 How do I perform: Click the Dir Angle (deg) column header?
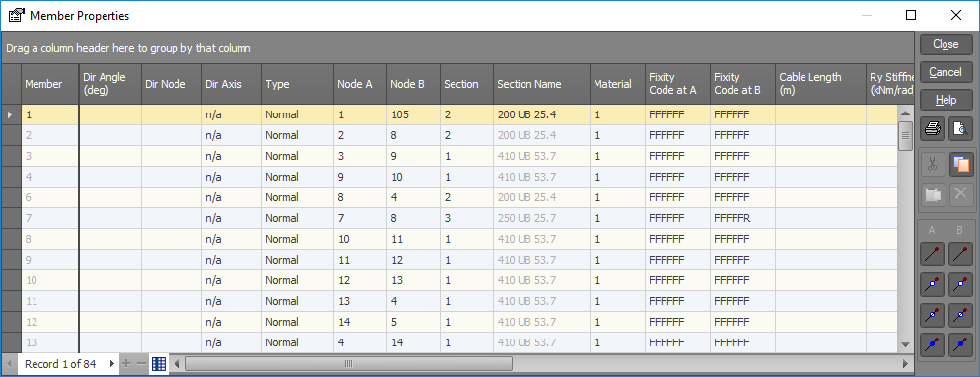[110, 84]
